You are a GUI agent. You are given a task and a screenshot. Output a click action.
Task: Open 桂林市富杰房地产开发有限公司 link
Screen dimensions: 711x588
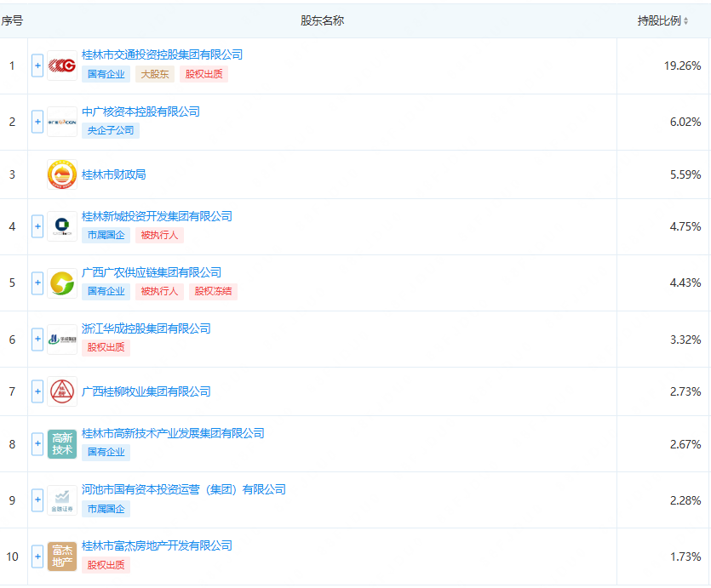[x=157, y=545]
